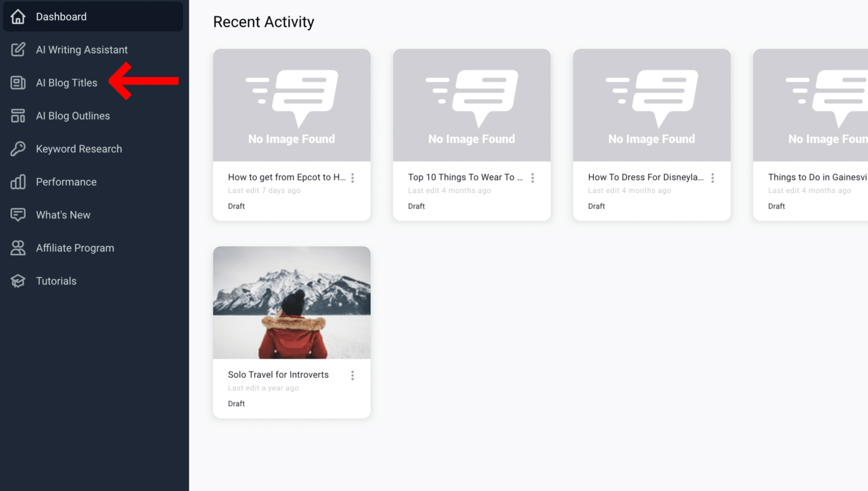Viewport: 868px width, 491px height.
Task: Open AI Writing Assistant pencil icon
Action: tap(18, 50)
